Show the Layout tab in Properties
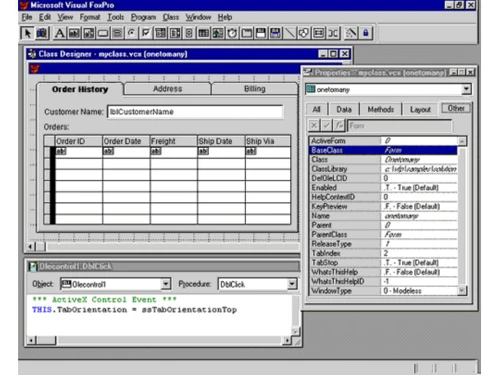500x375 pixels. [420, 109]
